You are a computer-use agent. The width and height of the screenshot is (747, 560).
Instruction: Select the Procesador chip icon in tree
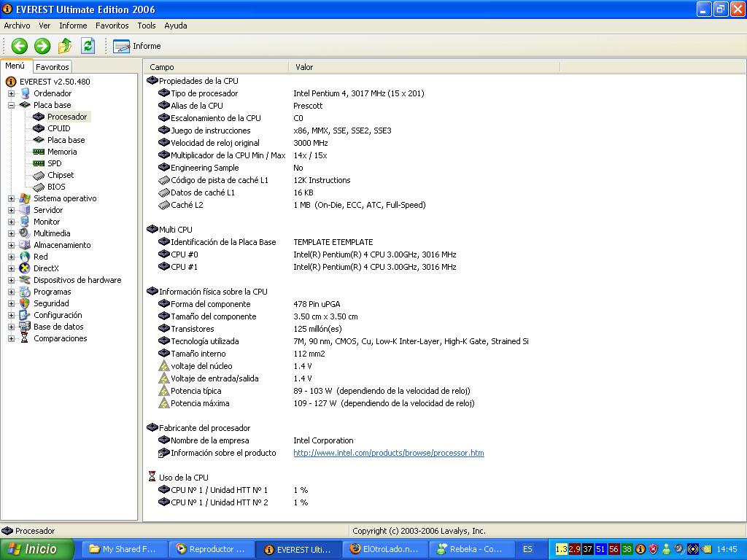[39, 117]
